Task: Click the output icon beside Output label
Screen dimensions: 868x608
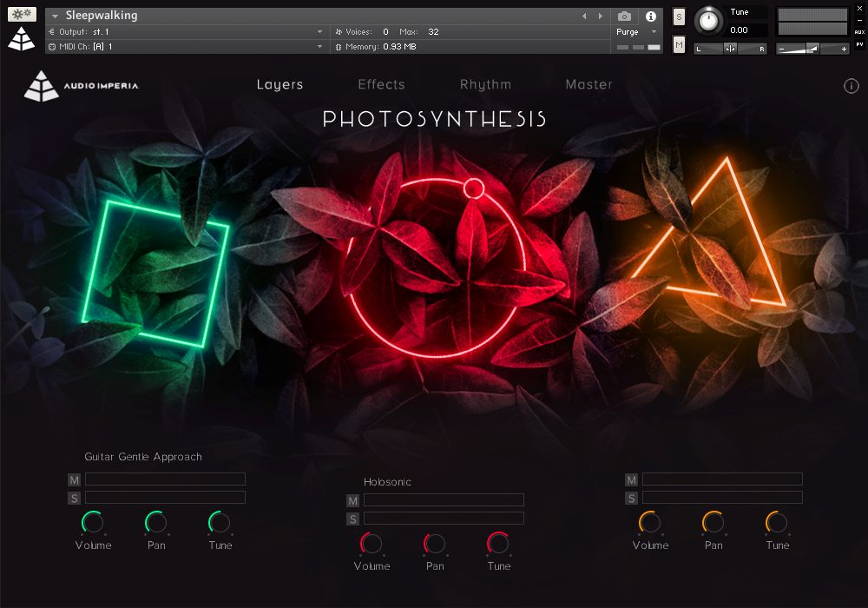Action: point(52,32)
